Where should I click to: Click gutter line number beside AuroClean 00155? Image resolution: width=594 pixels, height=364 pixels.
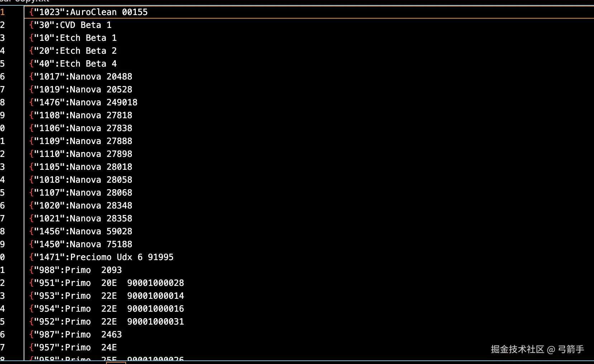click(x=3, y=12)
